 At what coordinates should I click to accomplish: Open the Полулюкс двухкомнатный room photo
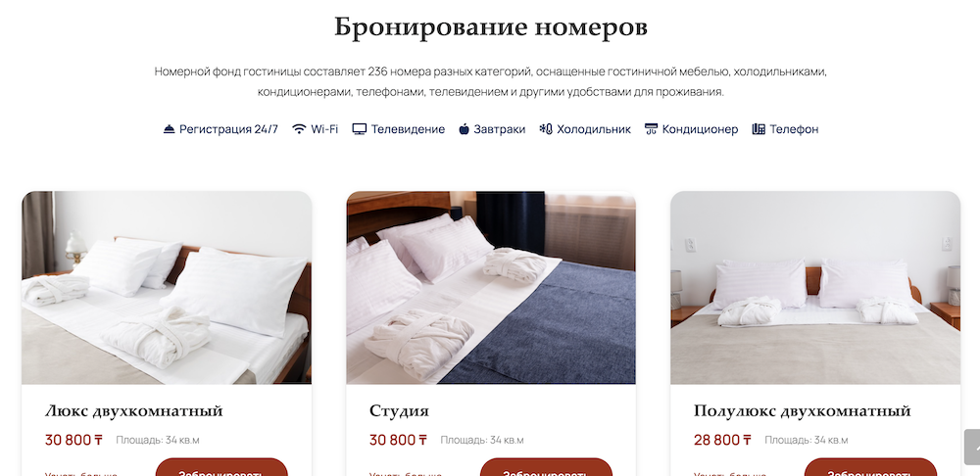click(815, 287)
